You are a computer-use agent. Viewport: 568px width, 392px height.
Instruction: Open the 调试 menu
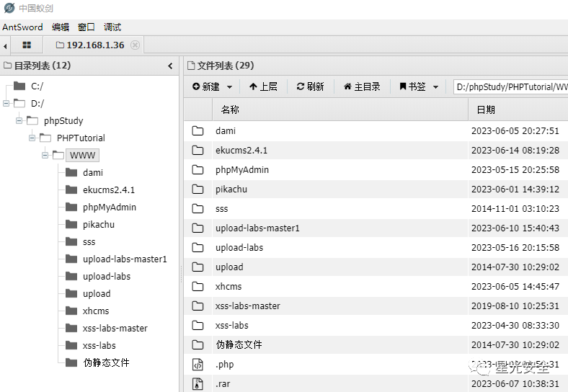112,27
